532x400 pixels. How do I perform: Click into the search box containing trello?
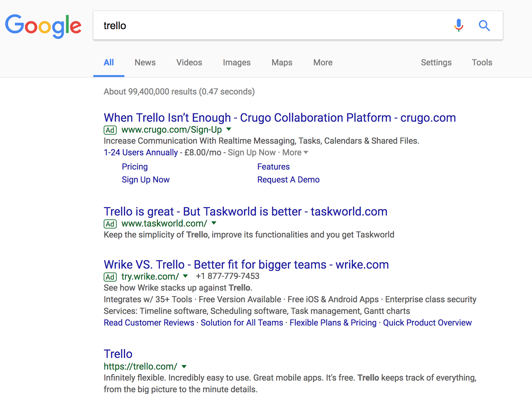pos(272,26)
